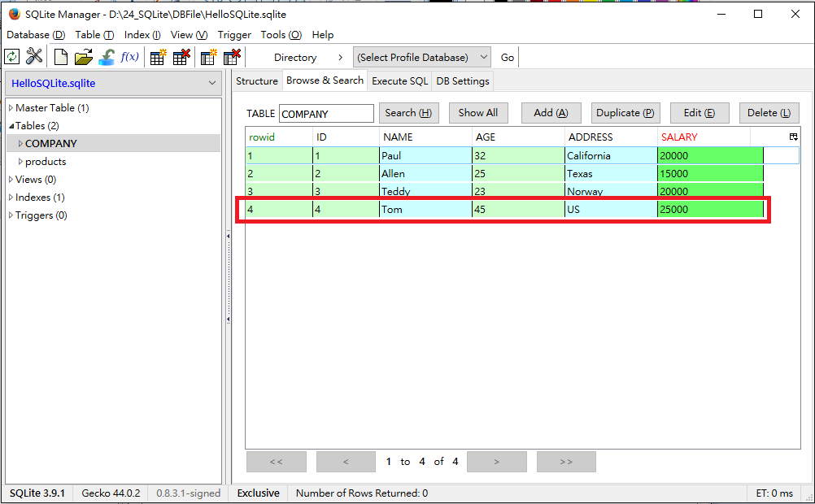Click the create table icon
This screenshot has height=504, width=815.
click(158, 56)
